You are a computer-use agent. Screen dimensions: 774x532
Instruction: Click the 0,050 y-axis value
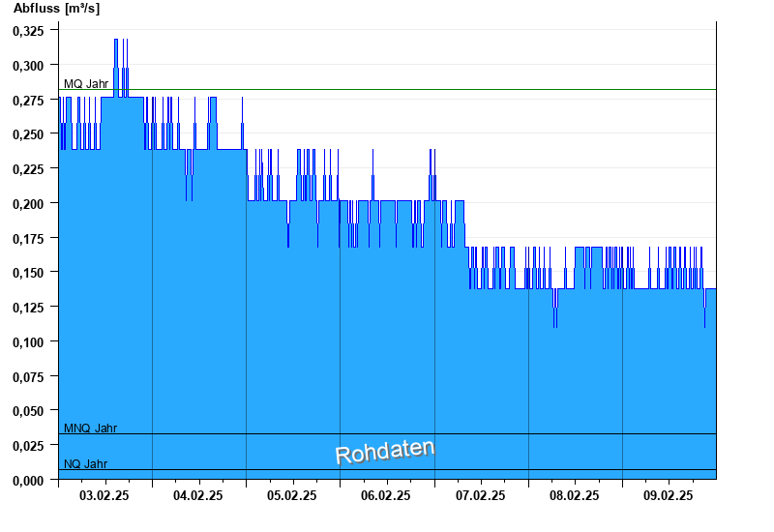tap(28, 411)
